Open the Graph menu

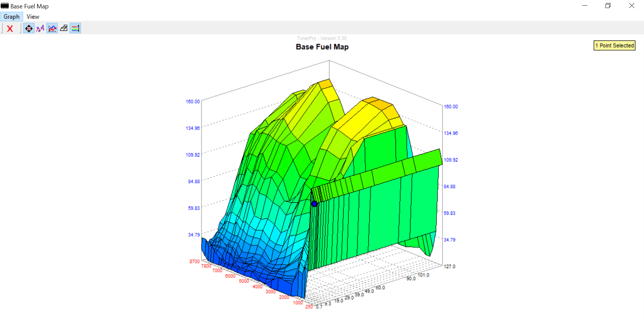point(11,17)
